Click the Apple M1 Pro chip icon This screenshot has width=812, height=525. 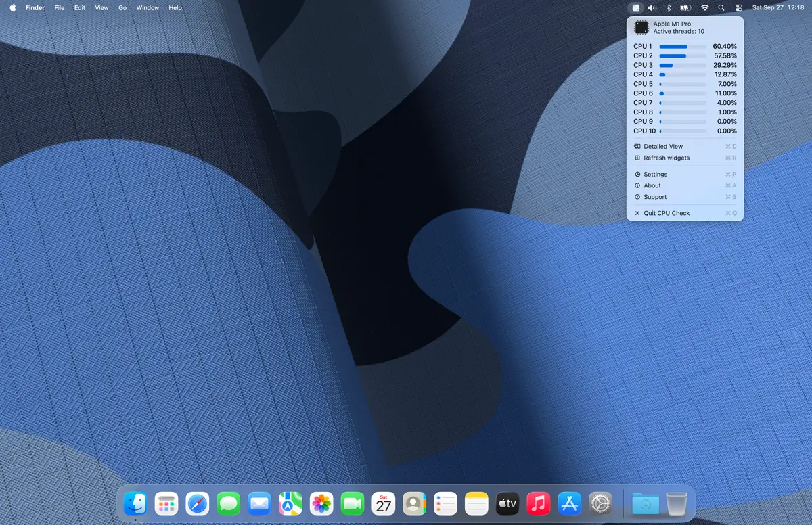[641, 27]
